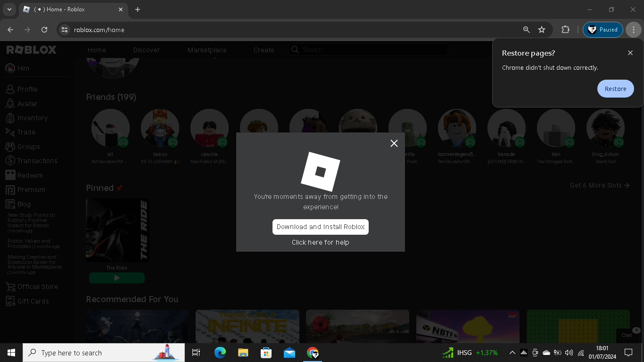Image resolution: width=644 pixels, height=362 pixels.
Task: Open Task View on the taskbar
Action: [196, 353]
